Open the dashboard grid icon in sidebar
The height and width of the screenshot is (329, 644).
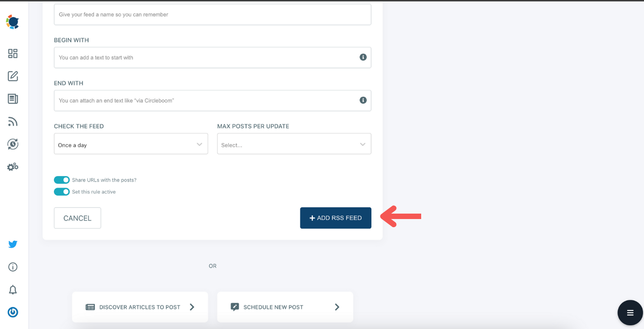(x=13, y=53)
